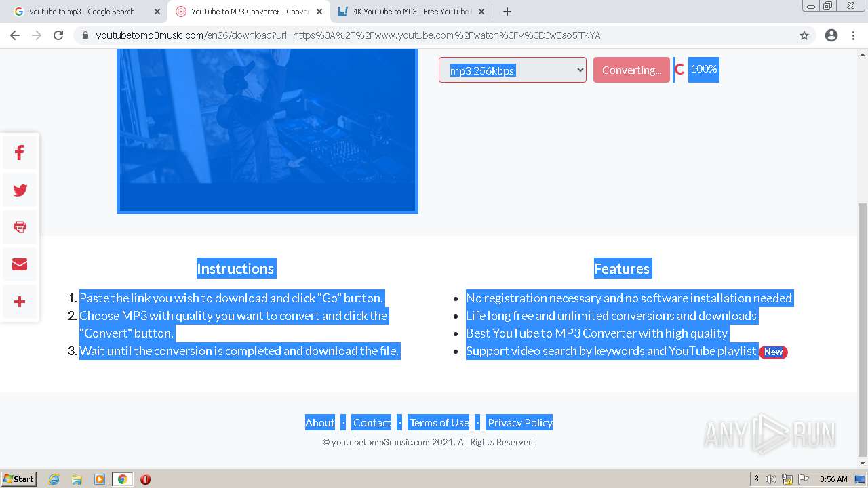Launch media player from taskbar
The image size is (868, 488).
pyautogui.click(x=100, y=479)
